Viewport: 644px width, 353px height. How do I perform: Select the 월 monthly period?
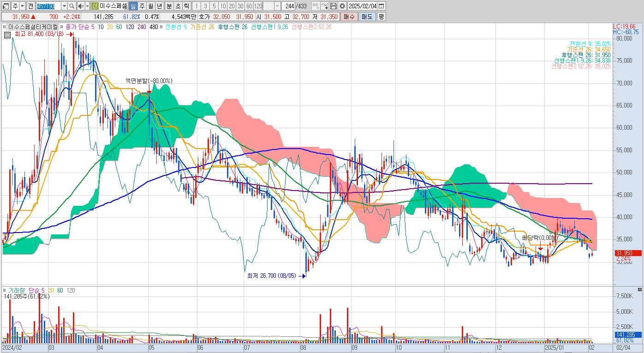[150, 6]
